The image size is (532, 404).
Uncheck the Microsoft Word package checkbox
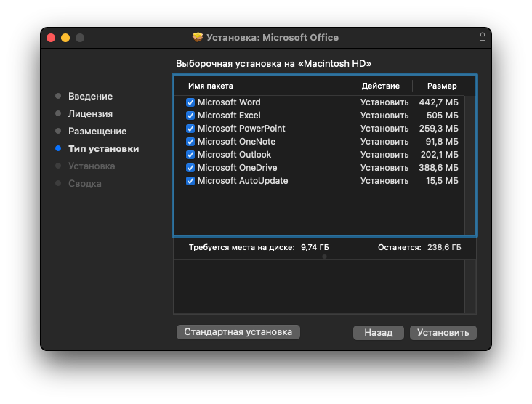point(190,102)
